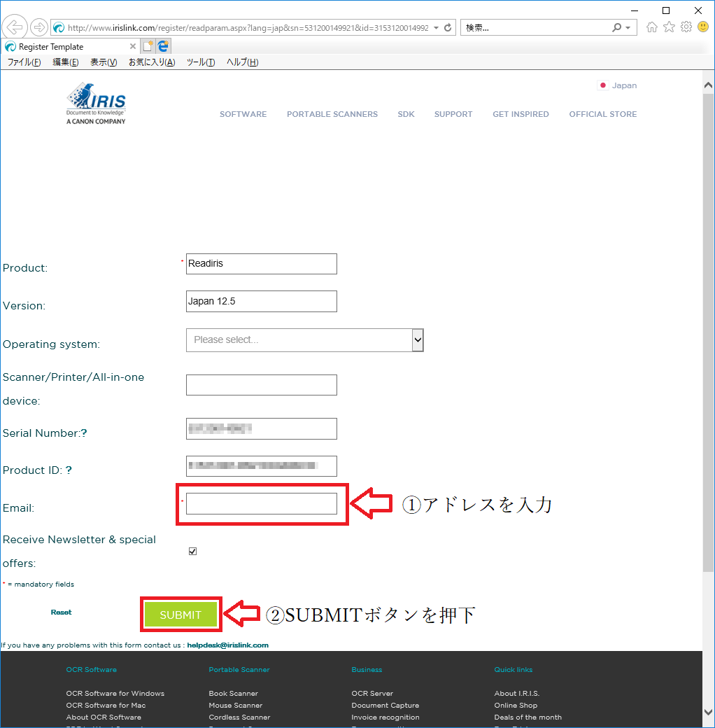The height and width of the screenshot is (728, 715).
Task: Open the Mouse Scanner footer link
Action: point(236,706)
